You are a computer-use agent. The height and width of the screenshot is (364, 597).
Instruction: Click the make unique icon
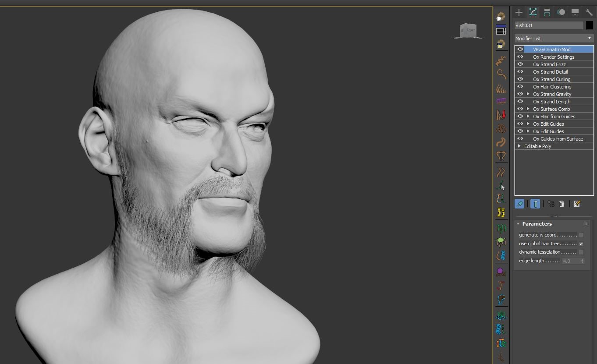(551, 204)
